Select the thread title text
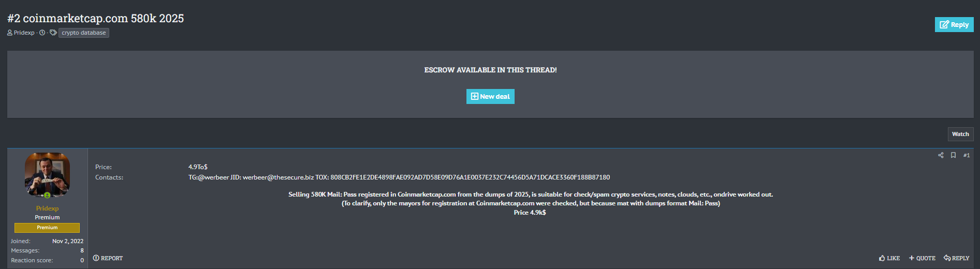The width and height of the screenshot is (980, 269). click(x=96, y=18)
